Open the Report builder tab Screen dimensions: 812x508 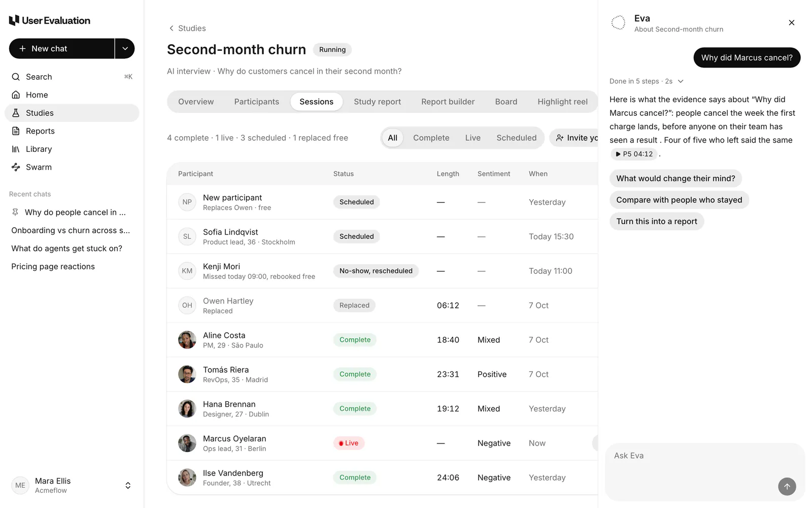tap(448, 102)
